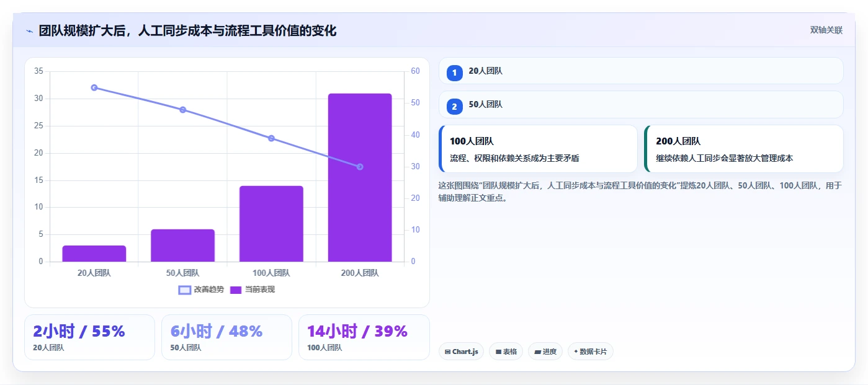Toggle the 改善趋势 legend swatch
Screen dimensions: 868x385
pyautogui.click(x=184, y=290)
